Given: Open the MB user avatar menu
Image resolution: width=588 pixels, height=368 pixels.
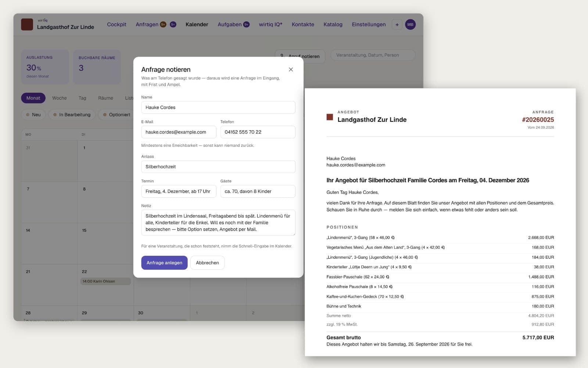Looking at the screenshot, I should (410, 25).
